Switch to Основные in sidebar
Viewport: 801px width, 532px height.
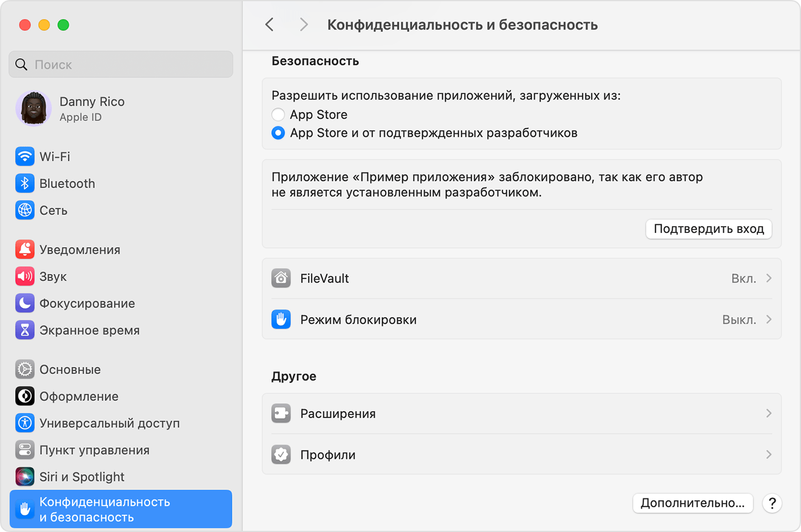[x=70, y=370]
